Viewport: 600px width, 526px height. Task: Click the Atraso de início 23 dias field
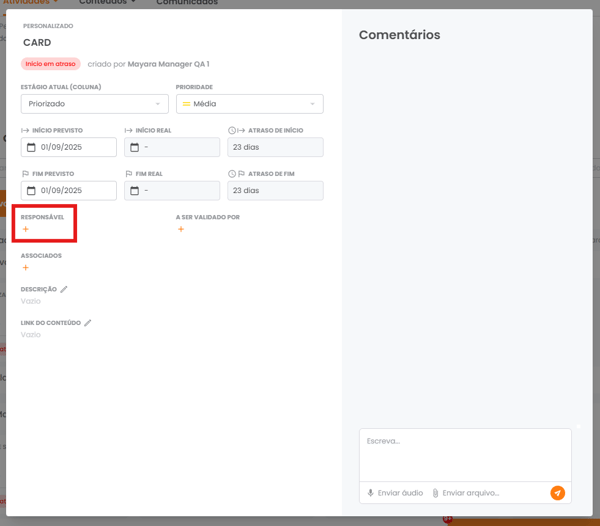point(275,148)
